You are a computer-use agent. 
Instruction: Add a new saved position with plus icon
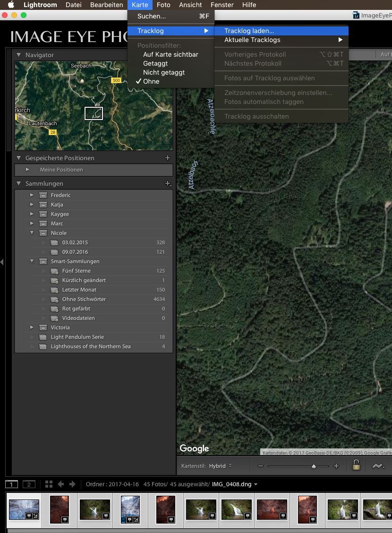168,158
